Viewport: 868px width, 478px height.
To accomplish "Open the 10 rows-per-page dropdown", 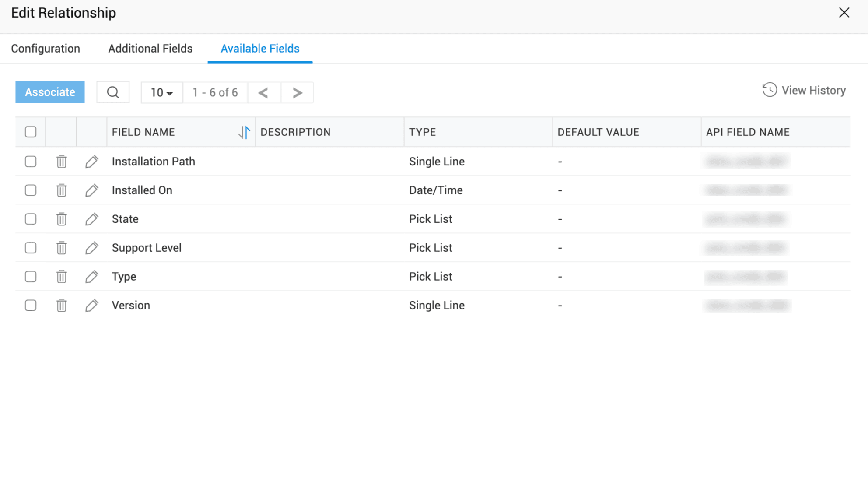I will pyautogui.click(x=161, y=93).
